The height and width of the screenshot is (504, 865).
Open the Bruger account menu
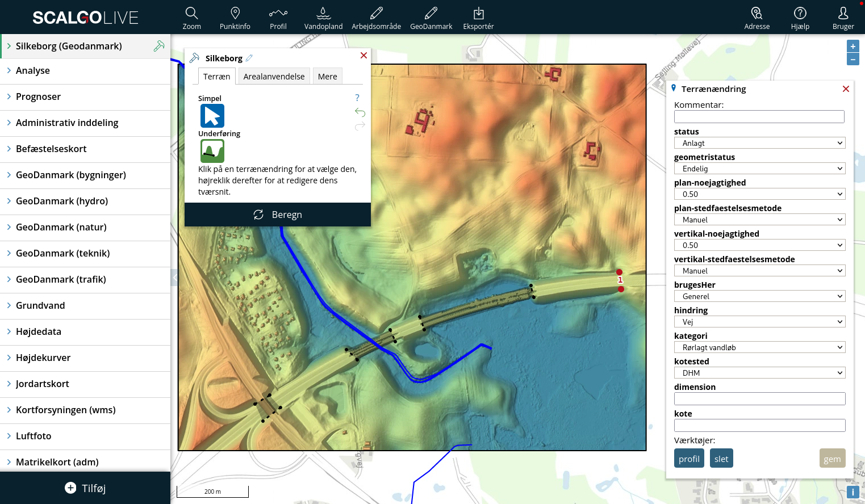pos(843,18)
